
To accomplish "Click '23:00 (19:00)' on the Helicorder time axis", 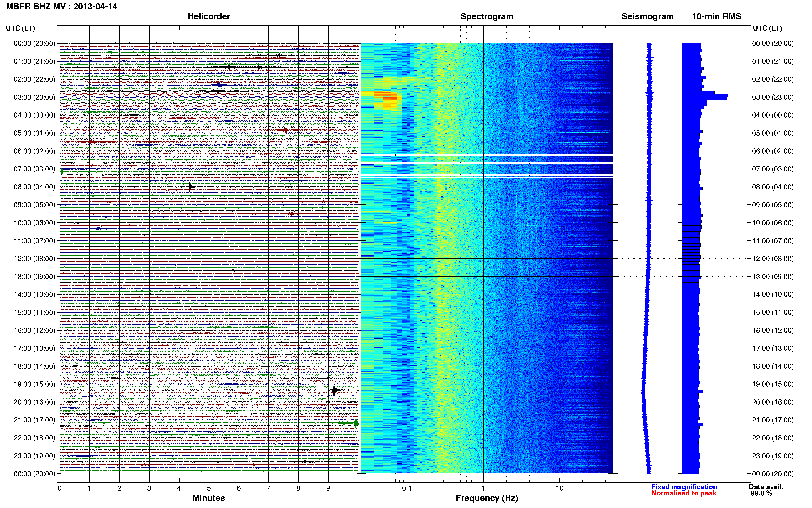I will point(34,456).
